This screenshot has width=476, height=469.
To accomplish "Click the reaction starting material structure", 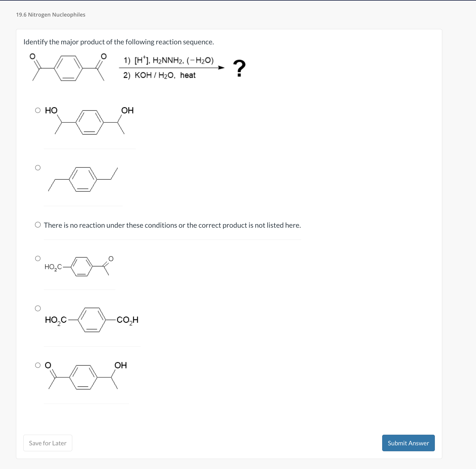I will point(68,68).
